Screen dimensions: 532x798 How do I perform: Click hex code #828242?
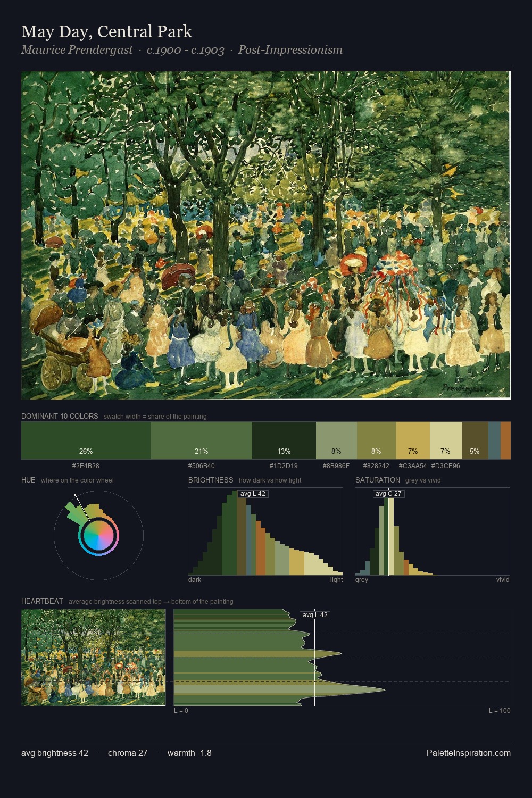376,466
